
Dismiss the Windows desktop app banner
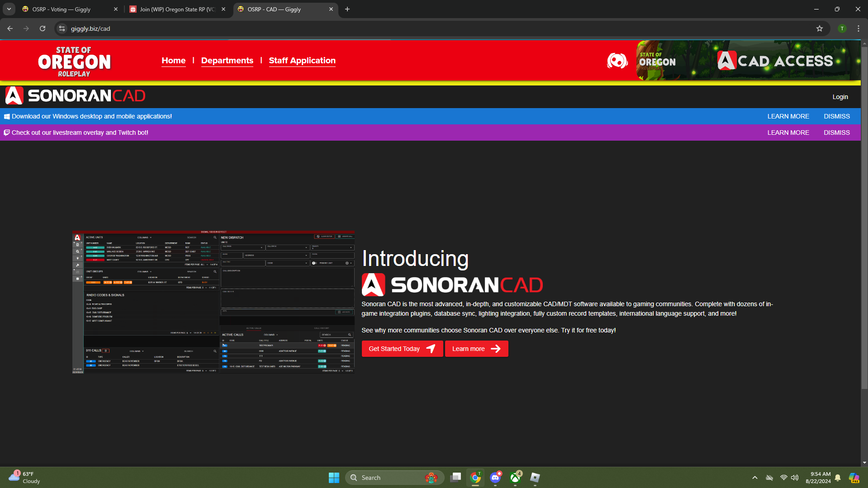(836, 116)
